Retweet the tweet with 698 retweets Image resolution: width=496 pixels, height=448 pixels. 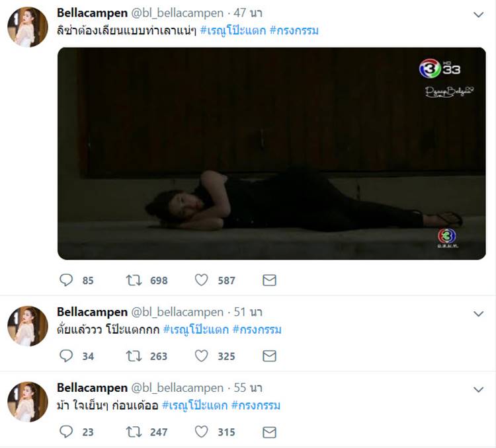coord(135,280)
